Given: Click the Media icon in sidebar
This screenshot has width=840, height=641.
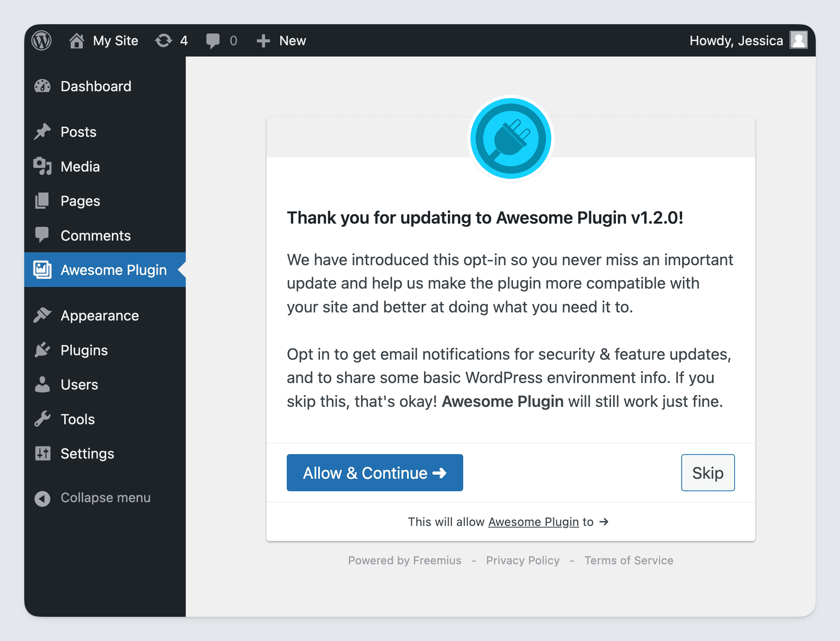Looking at the screenshot, I should tap(42, 166).
